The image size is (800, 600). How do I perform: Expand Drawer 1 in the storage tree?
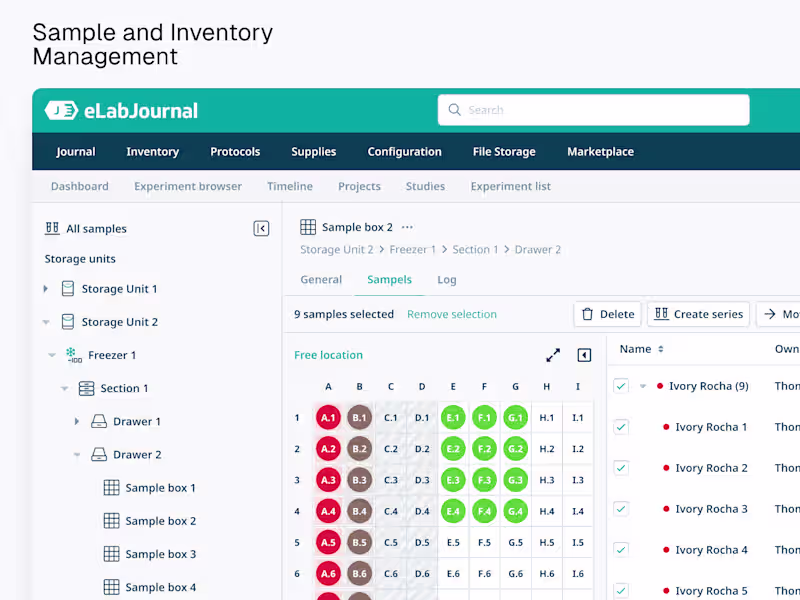click(78, 421)
